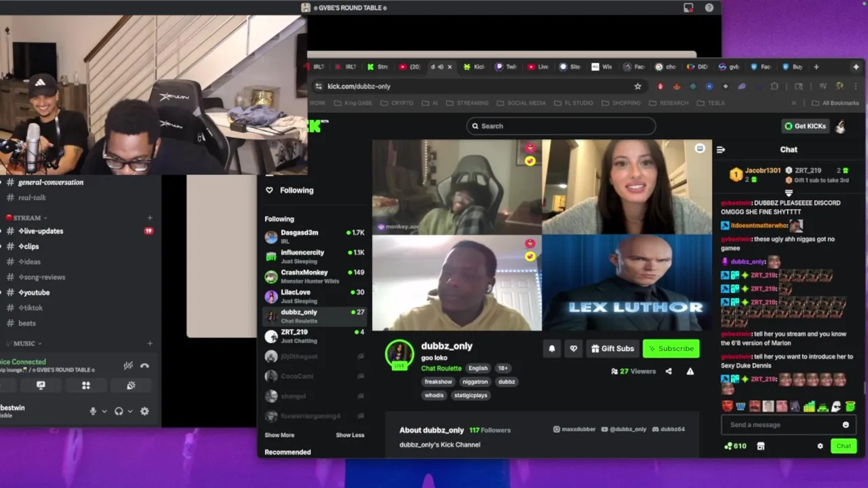This screenshot has height=488, width=868.
Task: Open Discord Activities icon
Action: coord(86,386)
